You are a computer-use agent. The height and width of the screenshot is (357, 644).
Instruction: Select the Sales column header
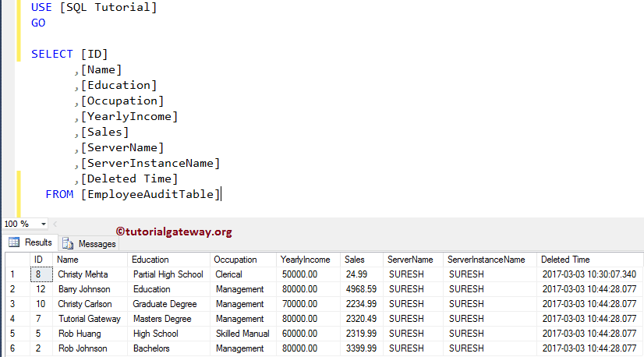coord(362,260)
